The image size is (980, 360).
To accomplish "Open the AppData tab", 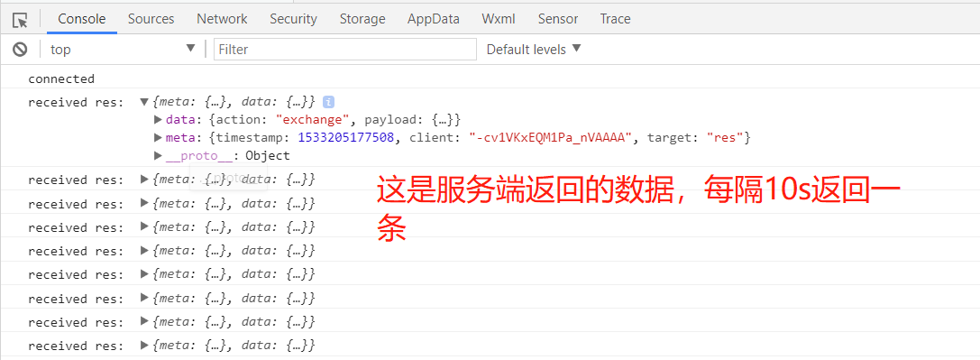I will click(x=434, y=19).
